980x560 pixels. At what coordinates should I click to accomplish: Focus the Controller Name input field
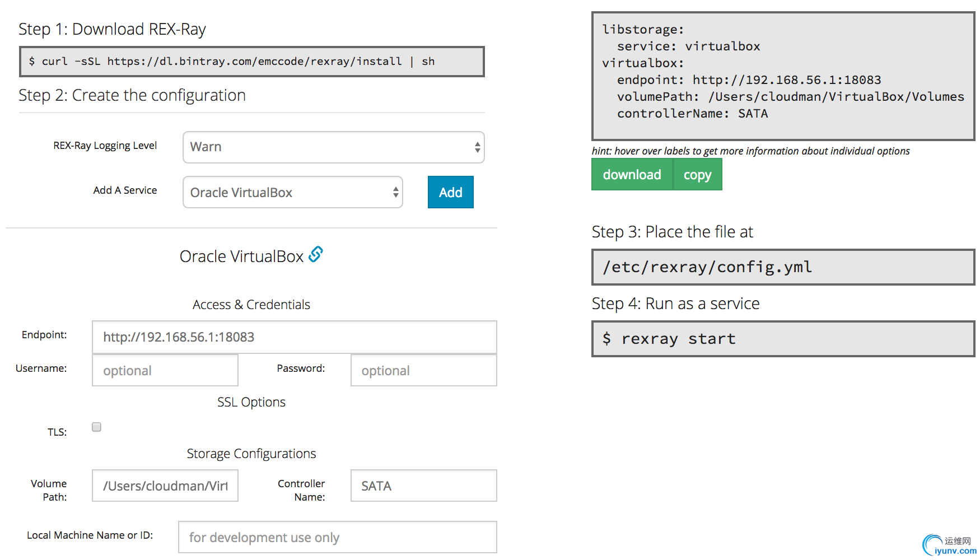pyautogui.click(x=423, y=486)
